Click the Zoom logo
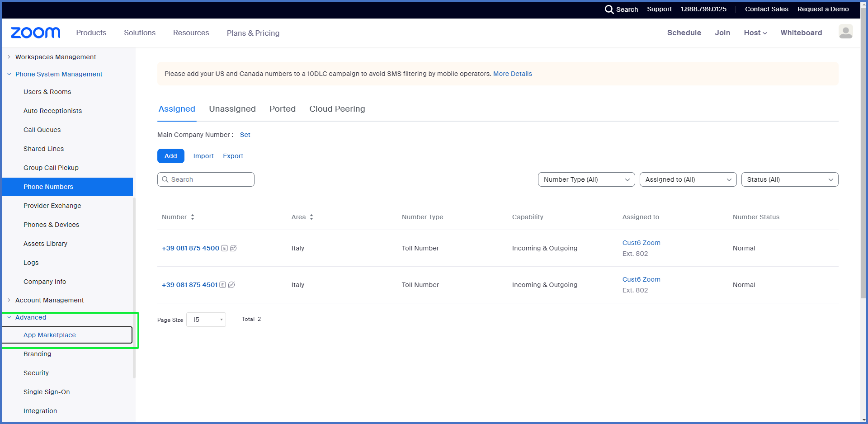Screen dimensions: 868x424 point(35,33)
